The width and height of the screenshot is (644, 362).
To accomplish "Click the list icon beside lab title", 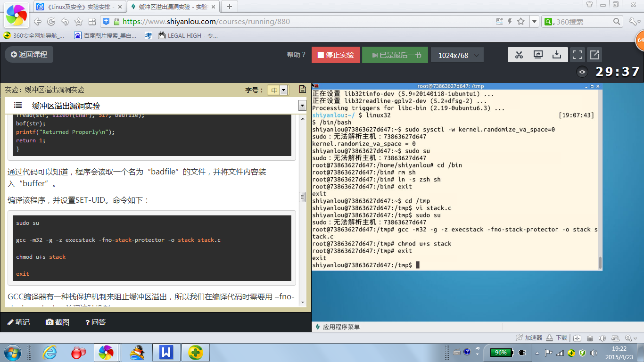I will [18, 106].
